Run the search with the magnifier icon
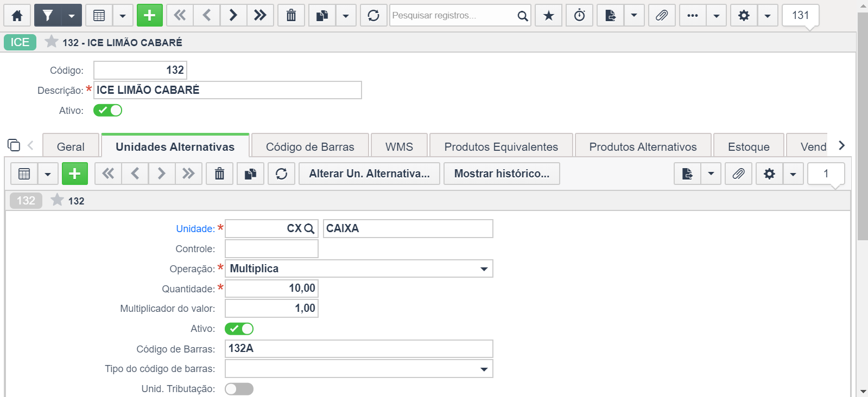This screenshot has width=868, height=397. click(x=522, y=16)
